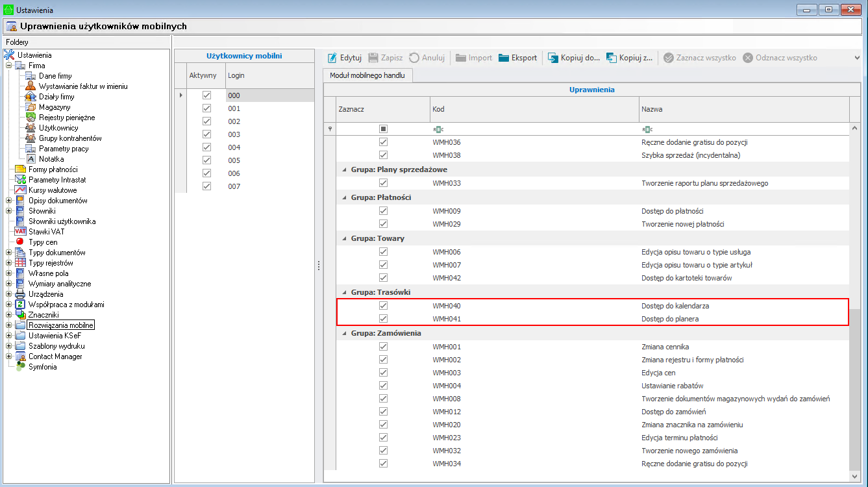Sort by Login column header
The height and width of the screenshot is (487, 868).
click(x=269, y=76)
